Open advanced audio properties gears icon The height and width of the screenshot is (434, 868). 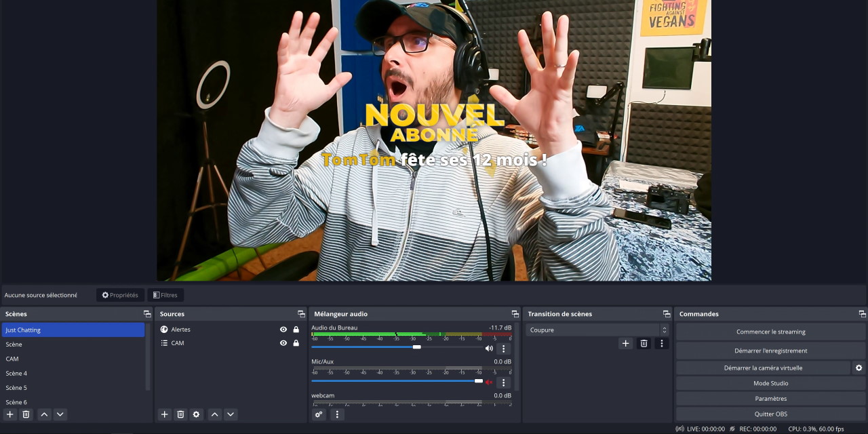[x=319, y=414]
